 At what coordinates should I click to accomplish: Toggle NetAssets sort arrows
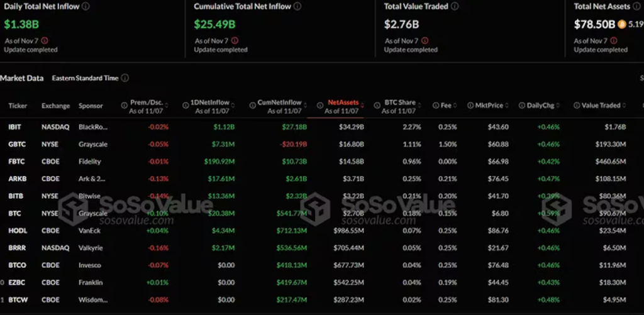[362, 106]
